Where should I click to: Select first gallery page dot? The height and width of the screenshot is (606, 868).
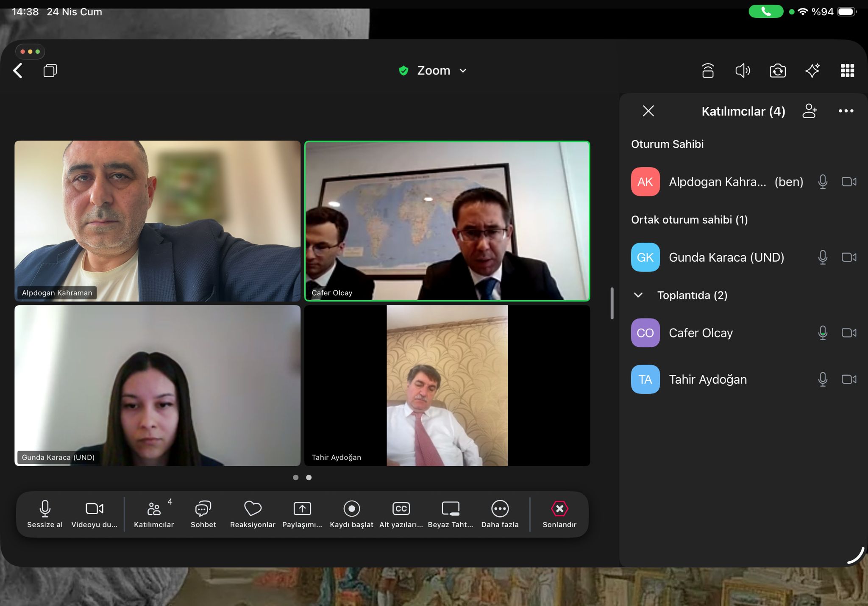click(x=295, y=477)
